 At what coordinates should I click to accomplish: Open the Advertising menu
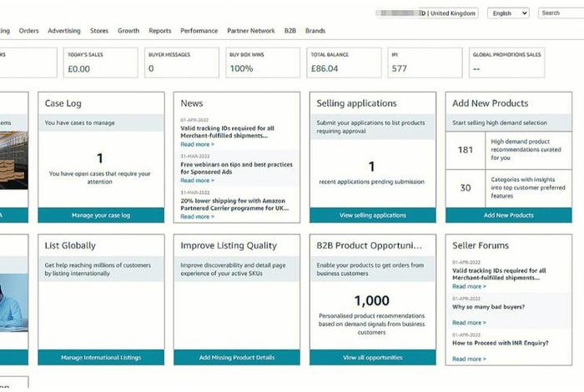pos(64,31)
